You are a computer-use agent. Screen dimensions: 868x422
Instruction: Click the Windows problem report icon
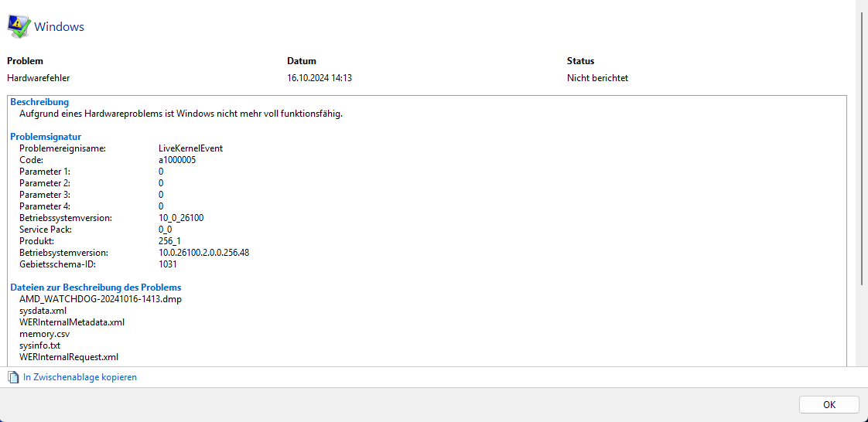pos(19,26)
